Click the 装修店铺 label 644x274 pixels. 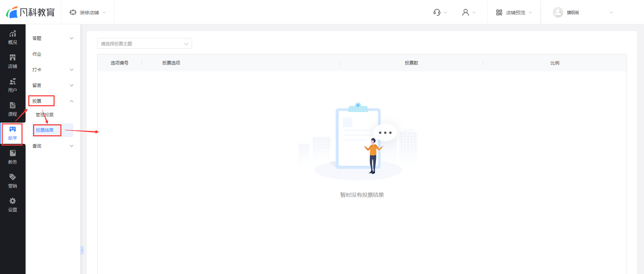89,13
